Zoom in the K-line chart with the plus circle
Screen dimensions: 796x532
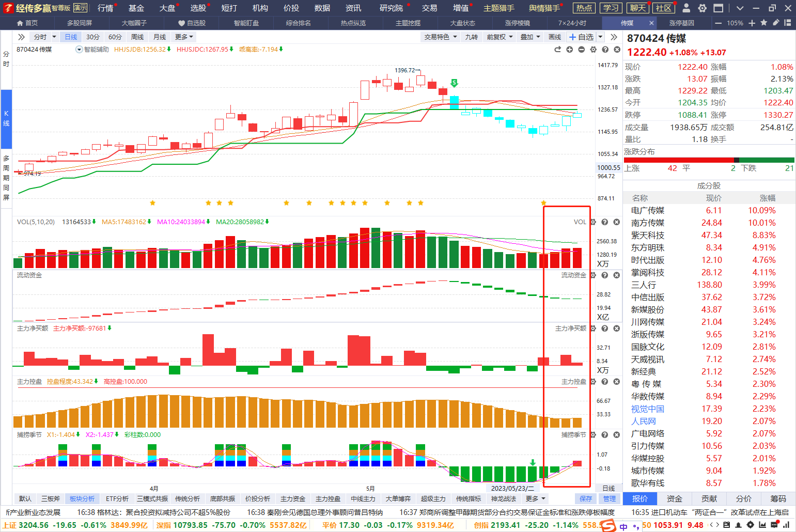[x=569, y=50]
